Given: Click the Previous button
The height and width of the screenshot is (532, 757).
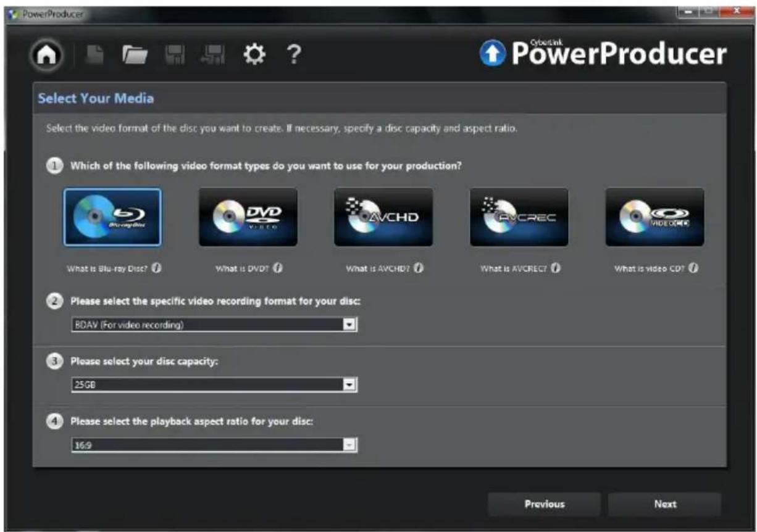Looking at the screenshot, I should coord(544,504).
